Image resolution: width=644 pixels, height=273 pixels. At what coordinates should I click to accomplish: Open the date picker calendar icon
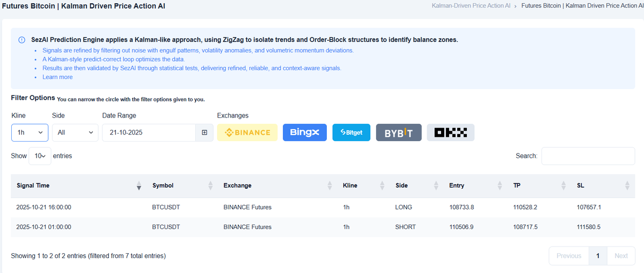[204, 132]
